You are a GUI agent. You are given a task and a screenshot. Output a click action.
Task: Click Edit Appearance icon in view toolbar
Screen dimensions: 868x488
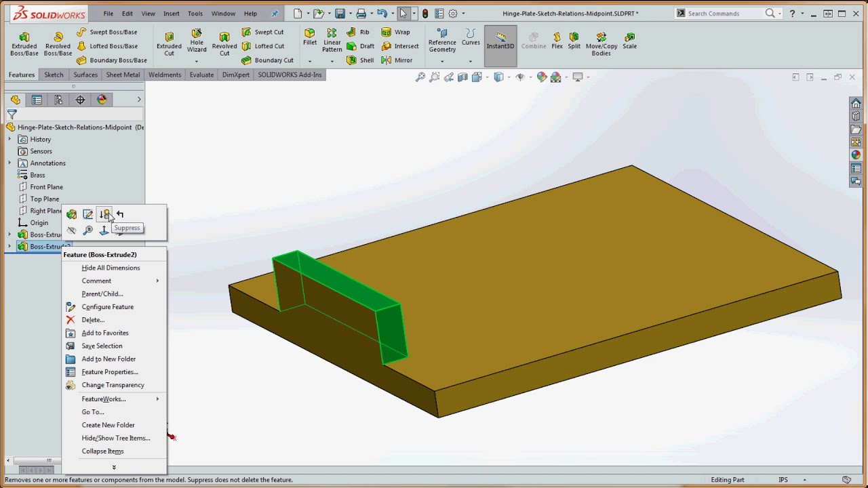(541, 77)
